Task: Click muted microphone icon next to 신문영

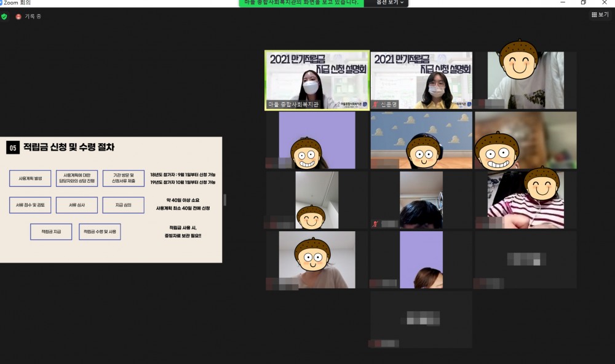Action: (376, 105)
